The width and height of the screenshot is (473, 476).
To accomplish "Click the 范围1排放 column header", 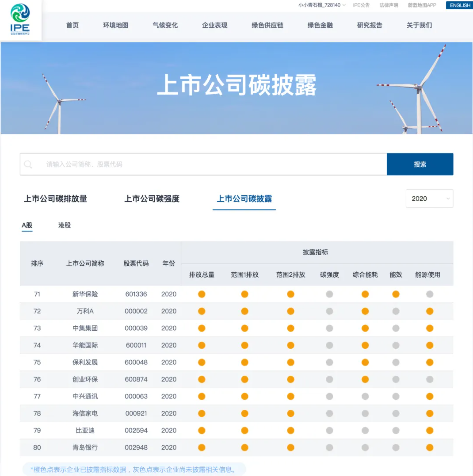I will [x=245, y=275].
